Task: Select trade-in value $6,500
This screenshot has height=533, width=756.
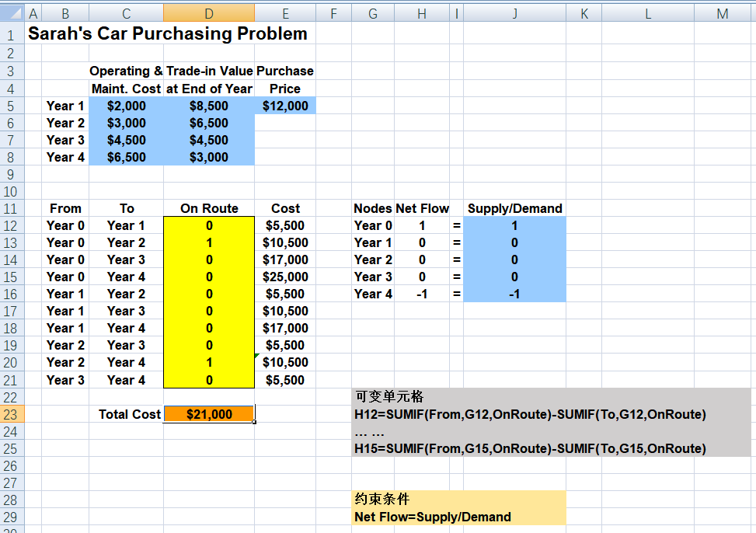Action: point(209,123)
